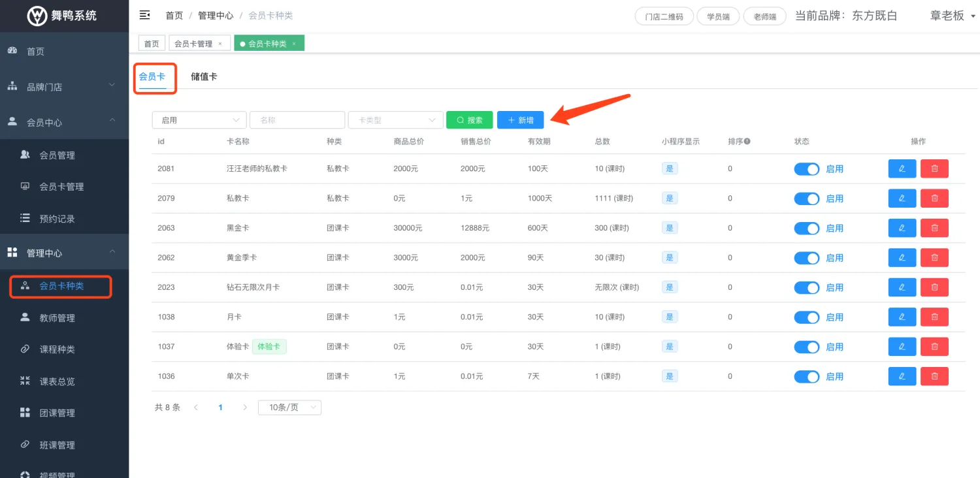This screenshot has height=478, width=980.
Task: Click edit icon for 汪汪老师的私教卡
Action: [902, 168]
